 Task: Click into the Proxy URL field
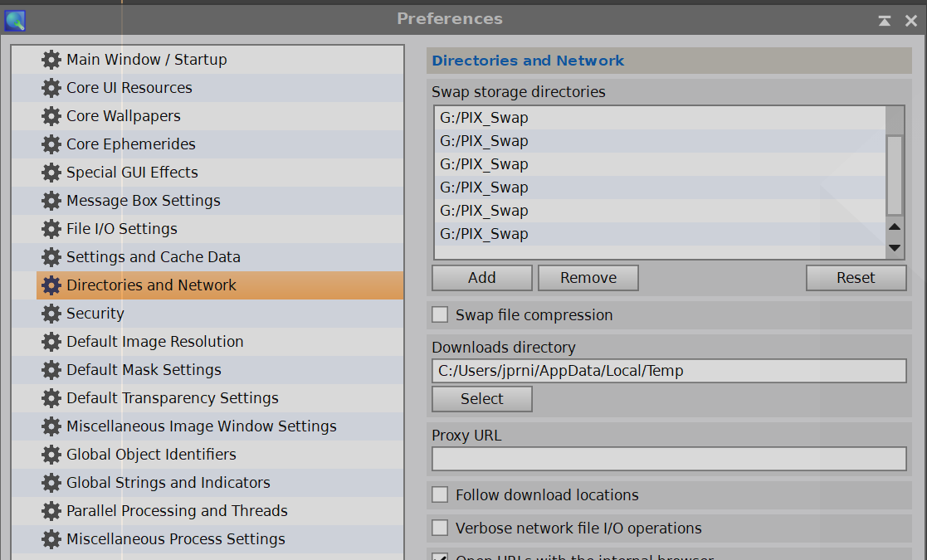pos(668,459)
